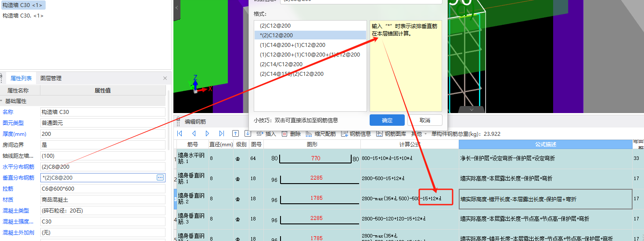
Task: Go to last rebar record icon
Action: 222,134
